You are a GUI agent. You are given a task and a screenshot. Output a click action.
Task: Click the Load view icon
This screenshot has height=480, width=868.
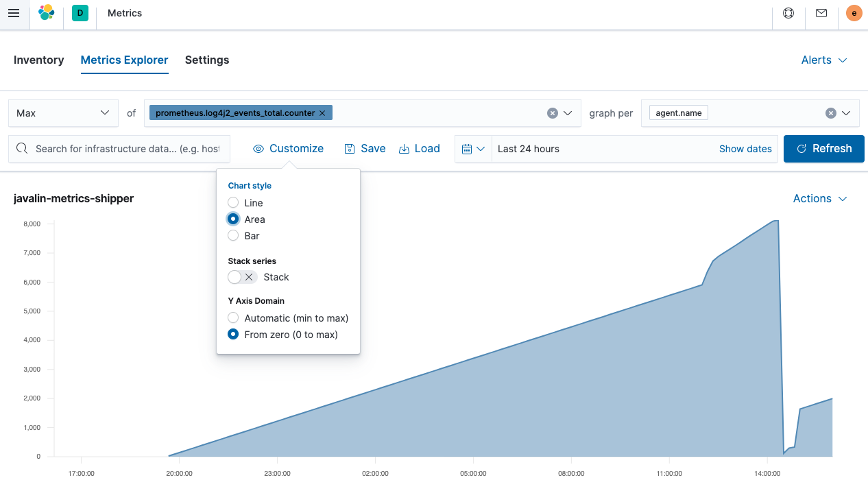[419, 148]
